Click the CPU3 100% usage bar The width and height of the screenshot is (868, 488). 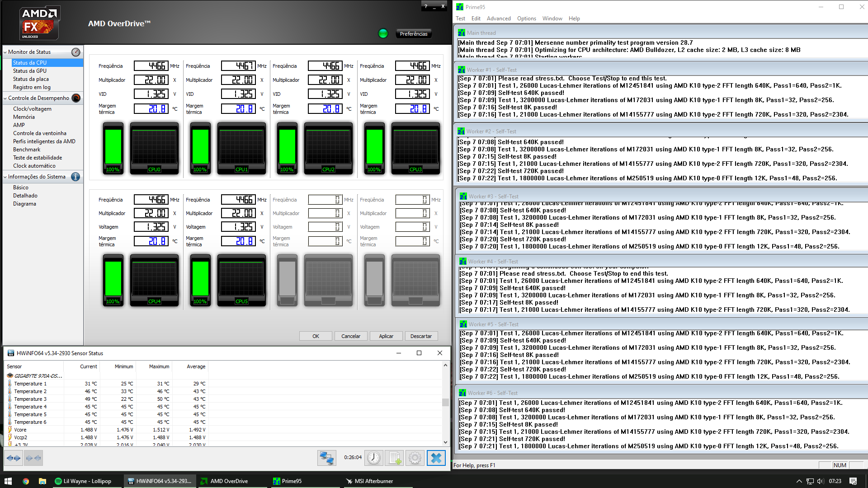374,148
